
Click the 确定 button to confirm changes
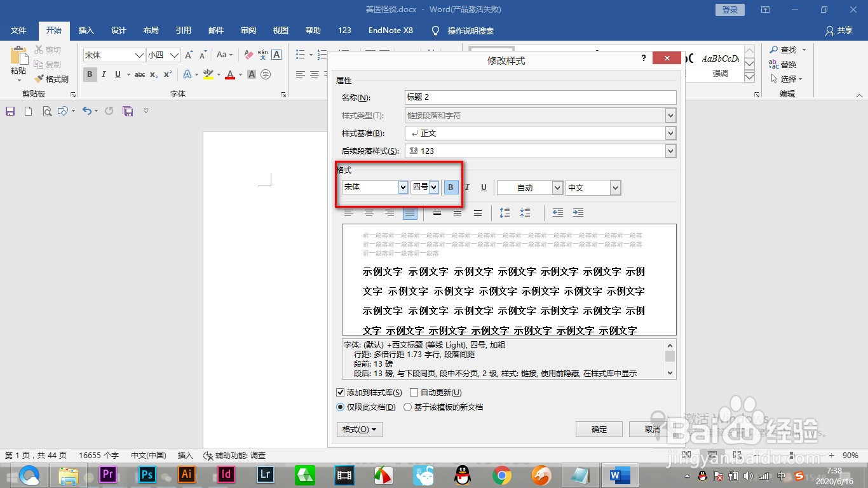598,429
